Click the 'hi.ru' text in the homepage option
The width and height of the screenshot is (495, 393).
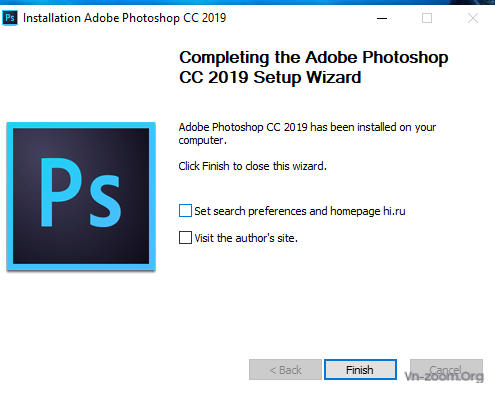[x=394, y=211]
